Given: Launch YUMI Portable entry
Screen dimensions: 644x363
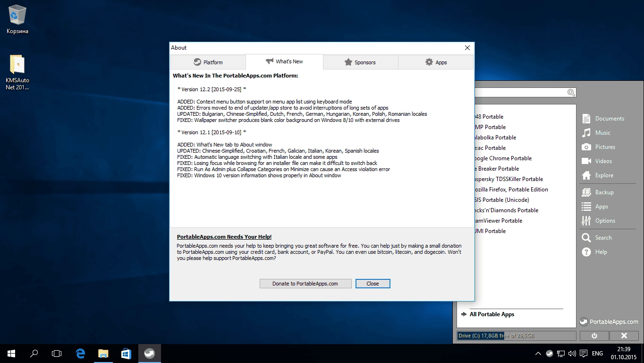Looking at the screenshot, I should tap(491, 231).
